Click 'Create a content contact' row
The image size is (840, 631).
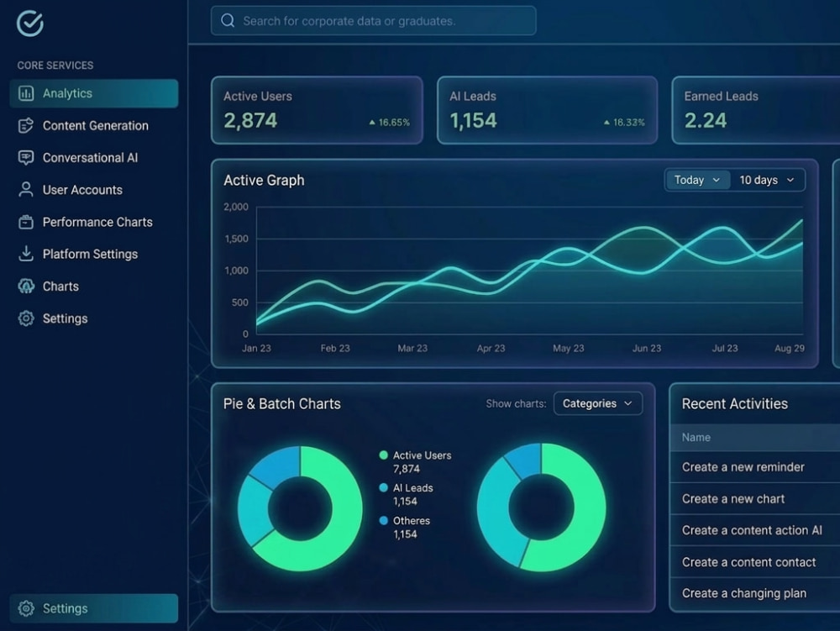pyautogui.click(x=755, y=562)
